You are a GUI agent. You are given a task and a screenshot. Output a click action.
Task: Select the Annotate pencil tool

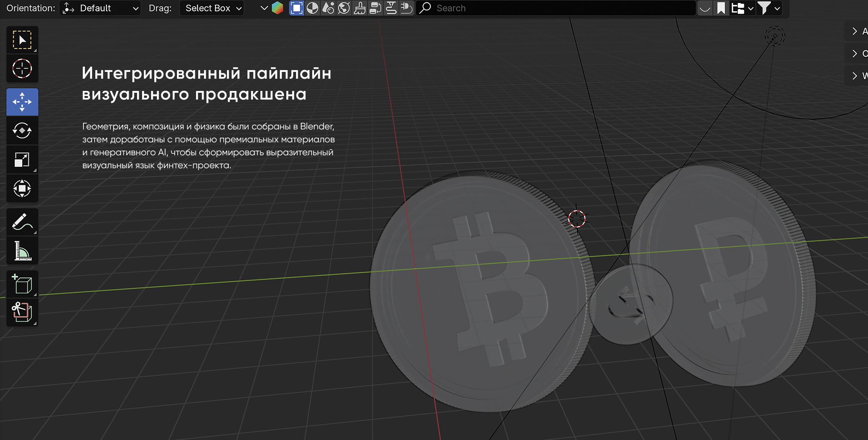(x=22, y=222)
